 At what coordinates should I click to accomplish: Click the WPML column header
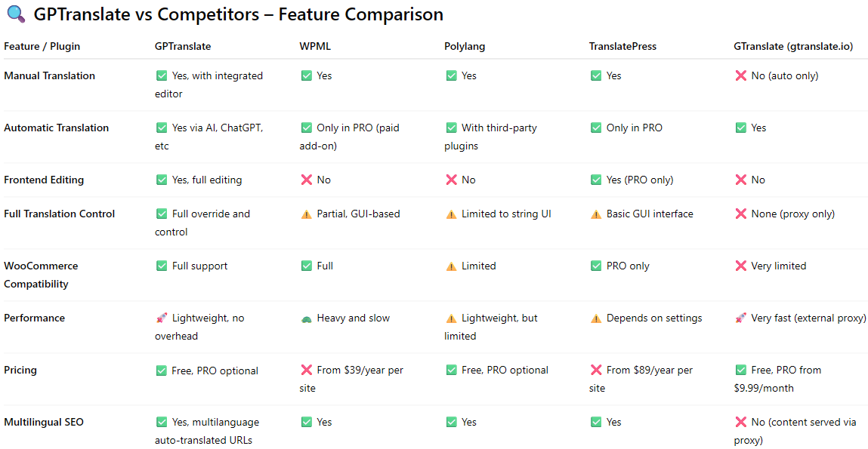click(315, 47)
